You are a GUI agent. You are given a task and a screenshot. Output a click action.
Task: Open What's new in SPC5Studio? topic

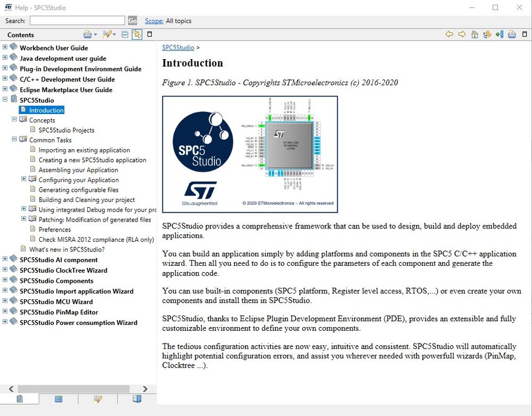(67, 249)
